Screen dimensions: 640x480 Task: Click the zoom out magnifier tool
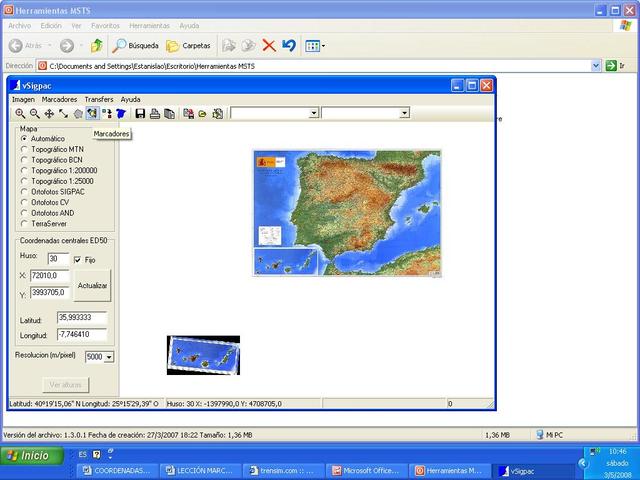pyautogui.click(x=35, y=114)
